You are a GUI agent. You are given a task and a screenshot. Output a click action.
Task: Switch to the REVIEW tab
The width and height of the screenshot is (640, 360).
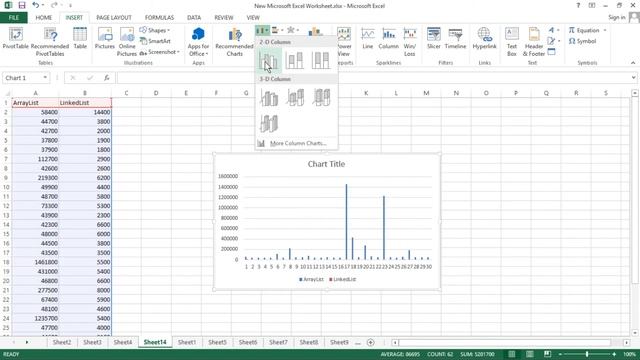click(x=224, y=18)
